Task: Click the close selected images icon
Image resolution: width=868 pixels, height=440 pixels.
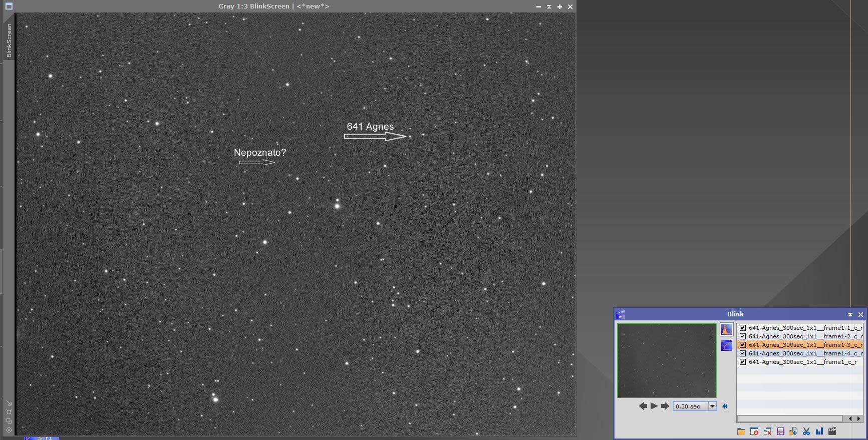Action: [754, 431]
